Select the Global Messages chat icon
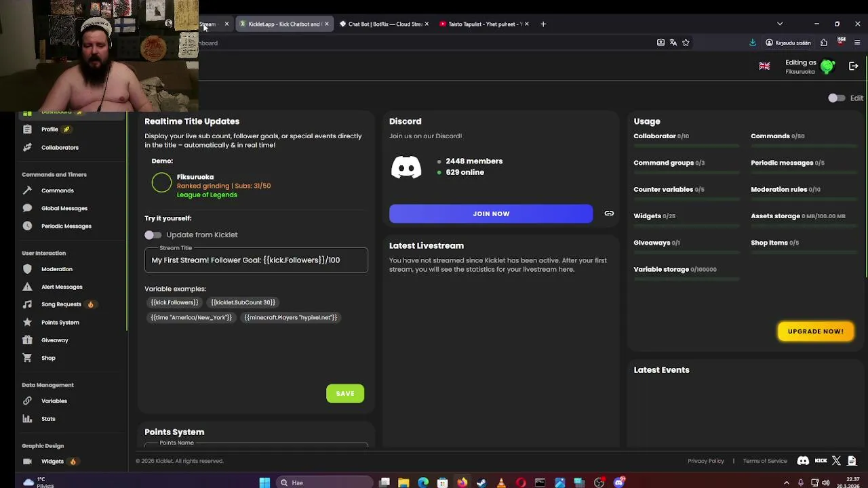This screenshot has height=488, width=868. pyautogui.click(x=27, y=208)
